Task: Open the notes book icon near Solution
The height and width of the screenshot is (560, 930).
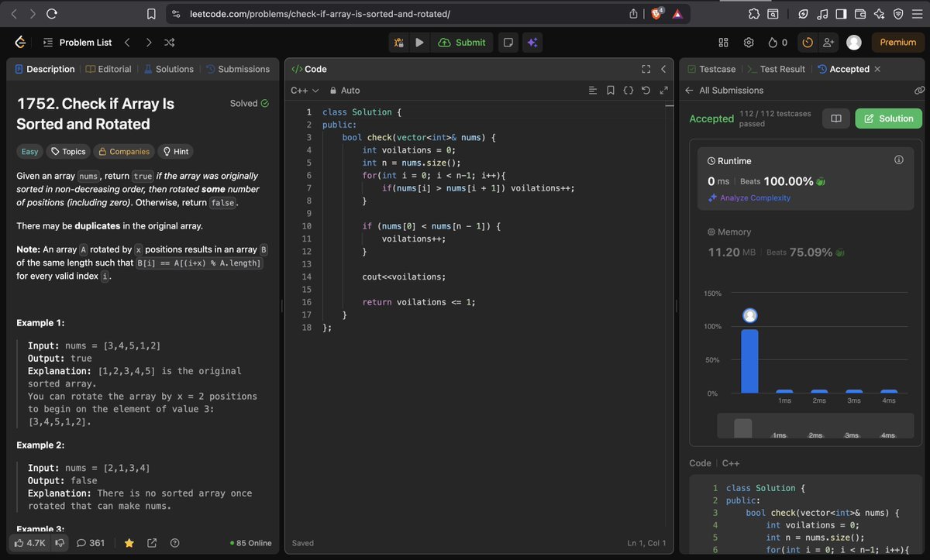Action: (836, 119)
